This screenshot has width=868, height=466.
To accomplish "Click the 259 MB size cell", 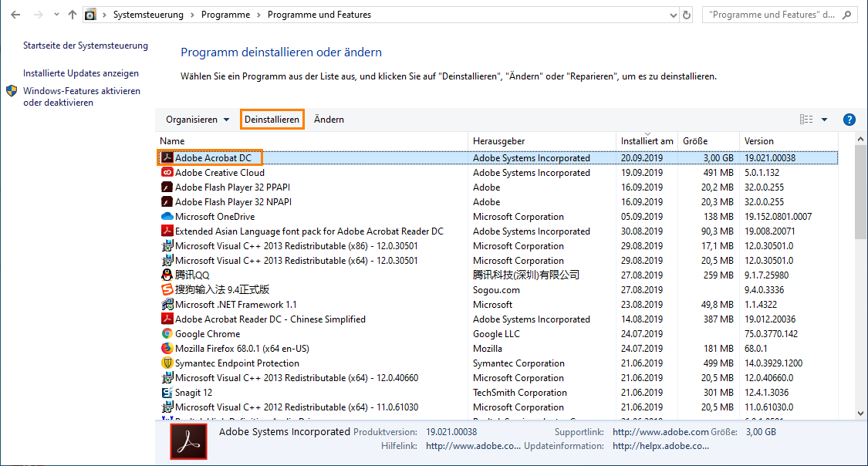I will point(718,275).
